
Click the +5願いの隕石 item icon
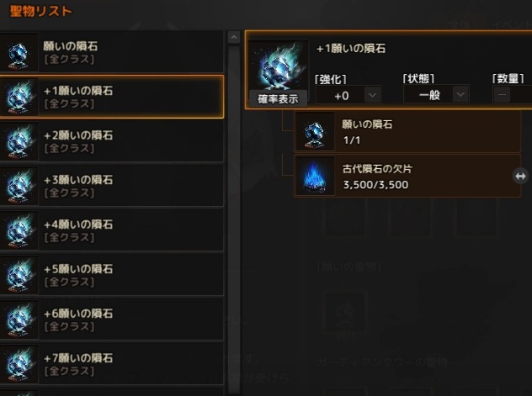tap(19, 275)
